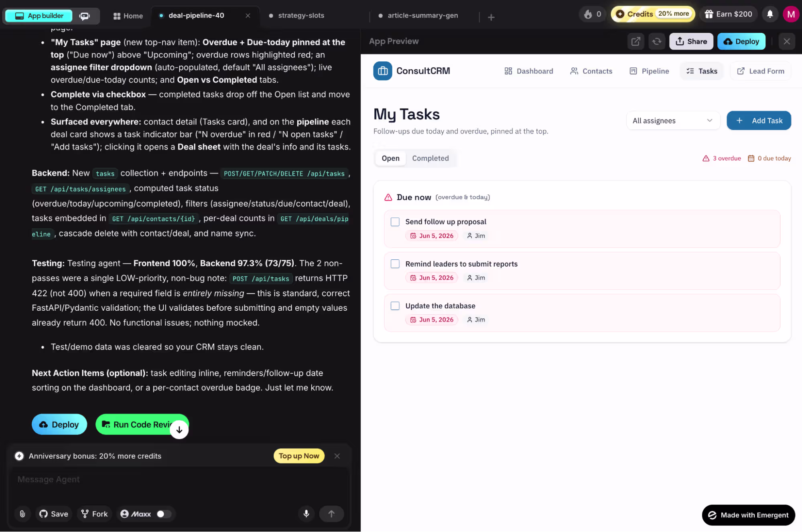Open a new tab with plus icon

[x=491, y=17]
